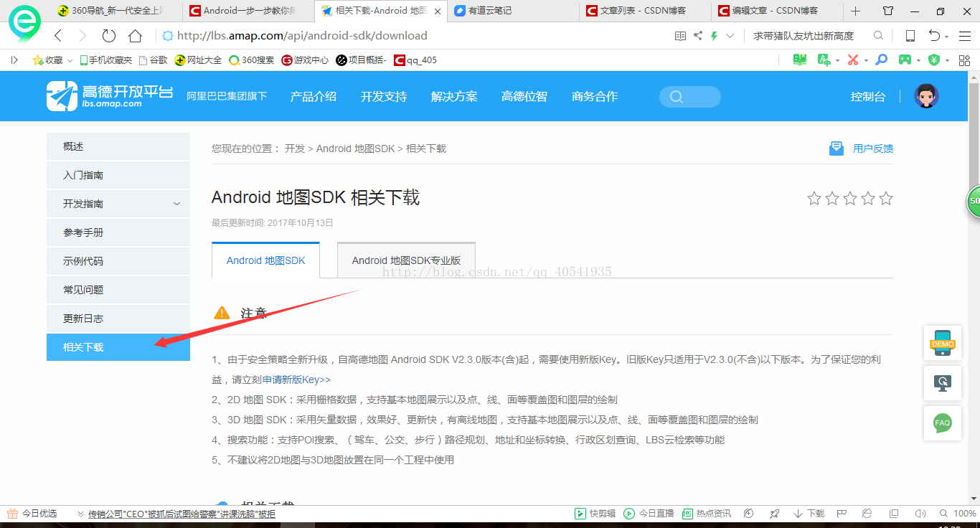Click the undo closed-page arrow icon

(x=934, y=36)
